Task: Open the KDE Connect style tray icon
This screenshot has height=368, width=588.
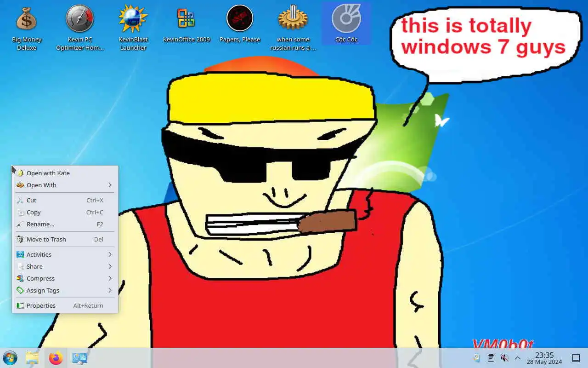Action: pos(477,358)
